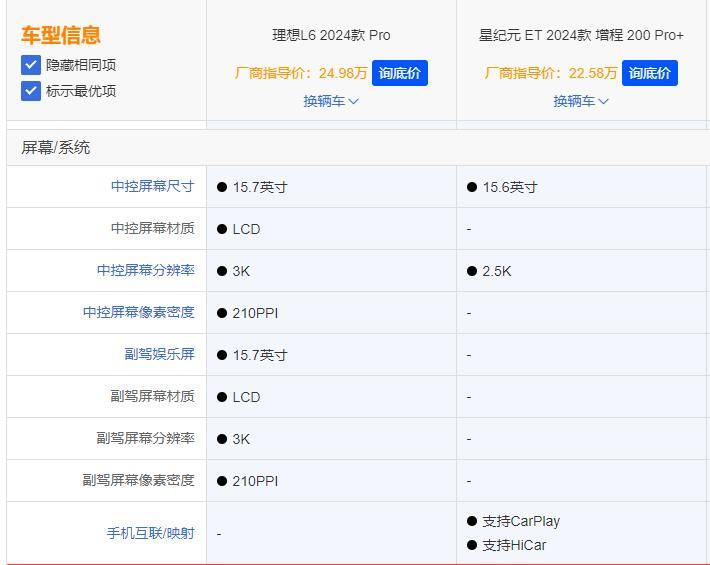
Task: Click the 24.98万 manufacturer guide price
Action: click(343, 73)
